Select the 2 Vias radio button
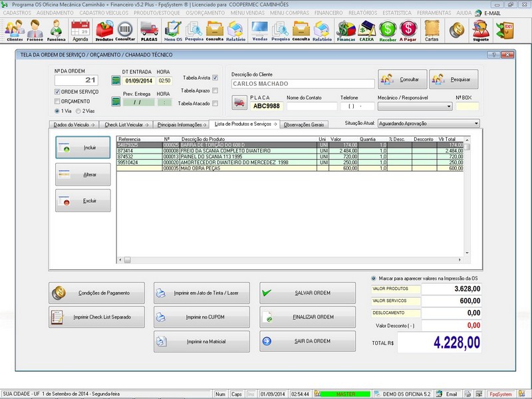 click(78, 111)
